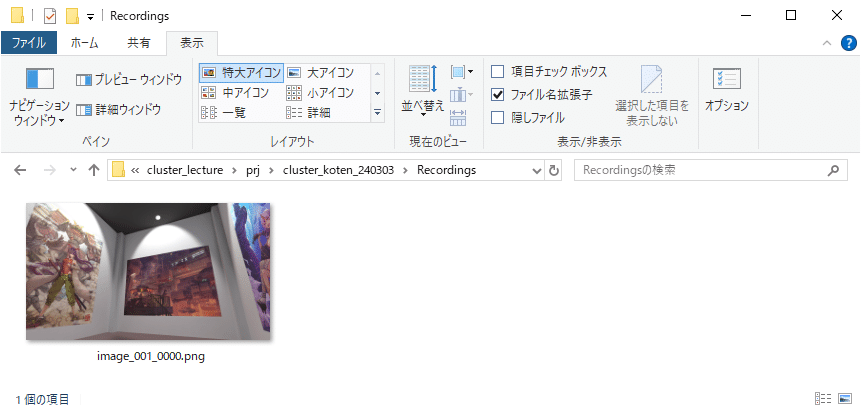Click the New folder quick access icon
861x412 pixels.
click(x=72, y=16)
